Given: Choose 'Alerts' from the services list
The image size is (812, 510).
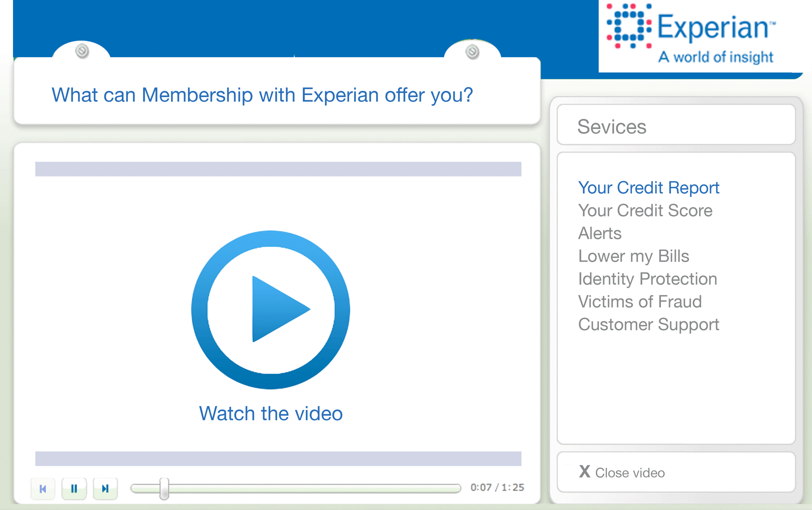Looking at the screenshot, I should click(x=600, y=234).
